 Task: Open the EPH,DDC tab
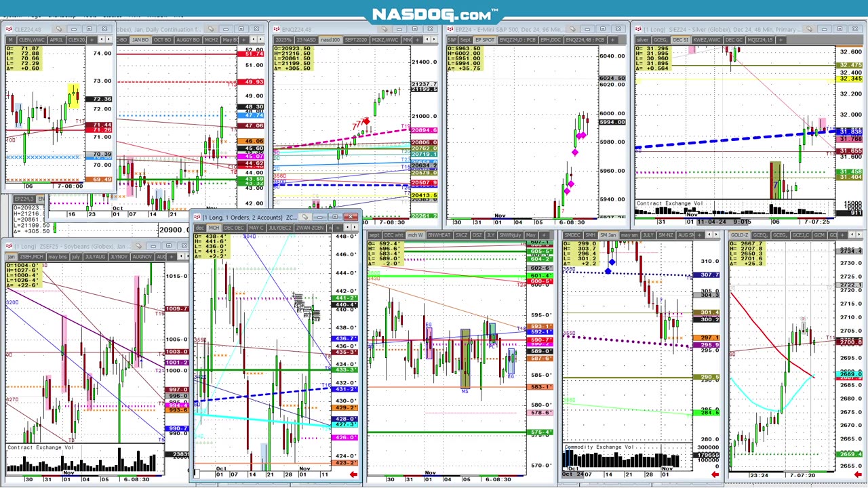(551, 40)
